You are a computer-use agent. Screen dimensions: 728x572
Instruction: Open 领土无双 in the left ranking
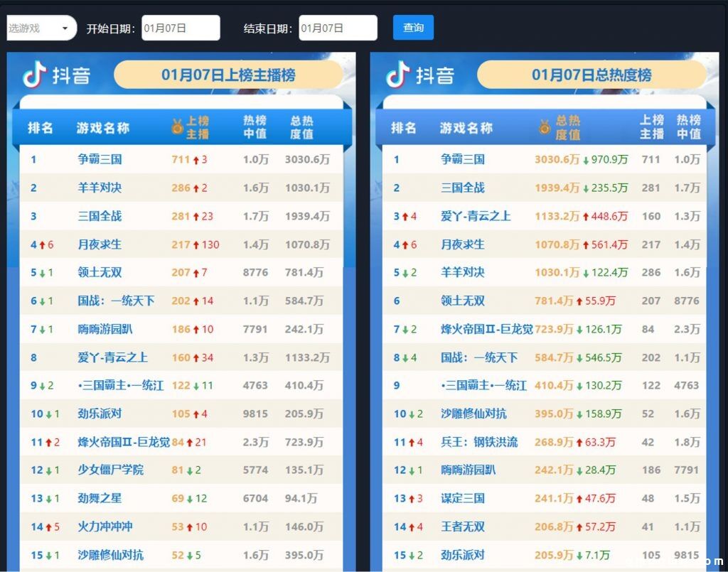pos(100,272)
